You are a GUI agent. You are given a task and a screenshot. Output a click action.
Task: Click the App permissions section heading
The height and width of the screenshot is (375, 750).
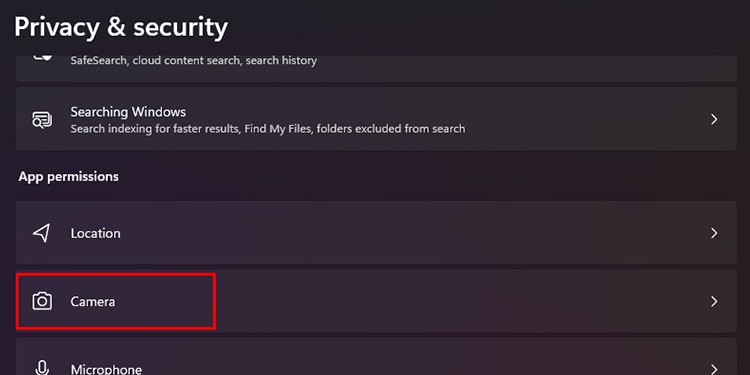(68, 176)
